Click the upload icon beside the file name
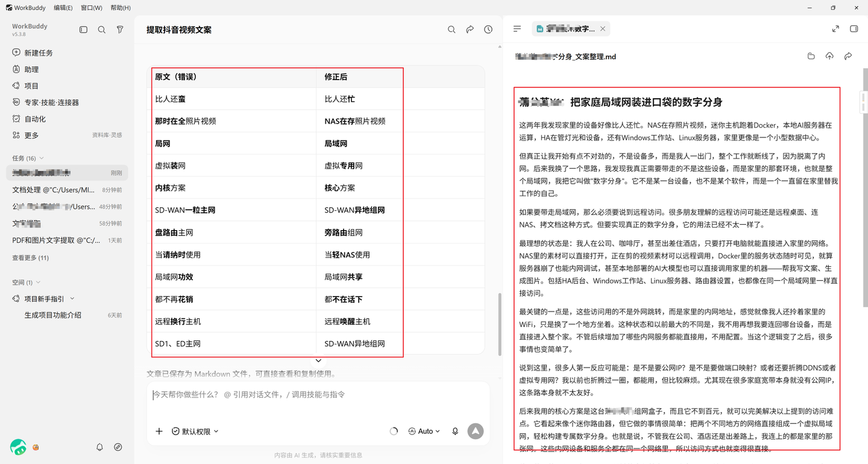Viewport: 868px width, 464px height. (x=829, y=56)
